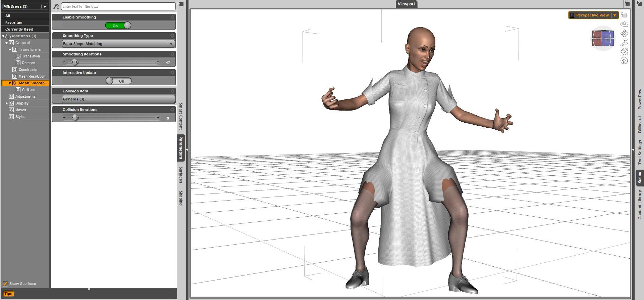Click the viewport settings list icon beside Perspective View

click(x=624, y=15)
